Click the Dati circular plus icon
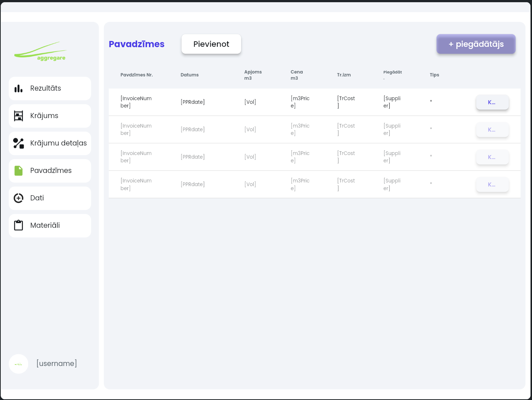The height and width of the screenshot is (400, 532). [18, 198]
